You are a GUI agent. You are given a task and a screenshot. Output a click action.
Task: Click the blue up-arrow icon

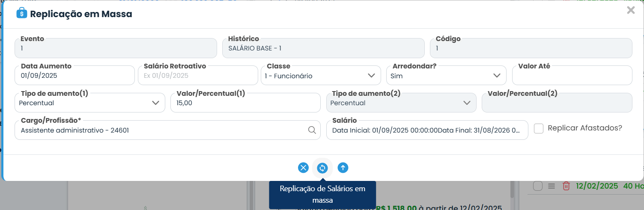[343, 168]
